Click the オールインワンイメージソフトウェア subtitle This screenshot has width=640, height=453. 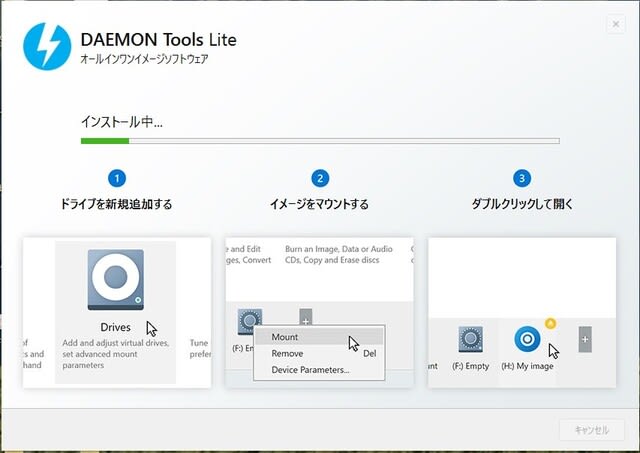pyautogui.click(x=144, y=59)
